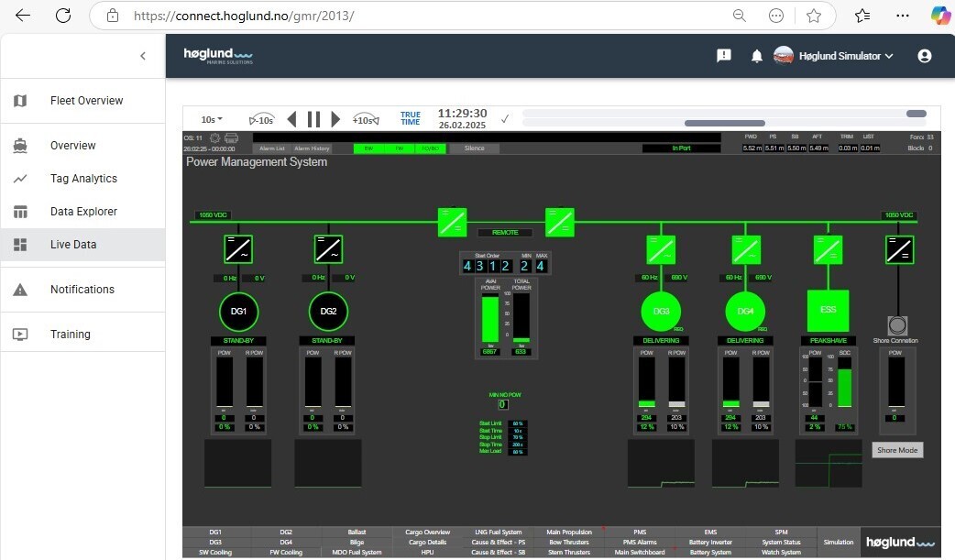This screenshot has width=955, height=560.
Task: Open Battery System page in bottom navigation
Action: click(x=710, y=553)
